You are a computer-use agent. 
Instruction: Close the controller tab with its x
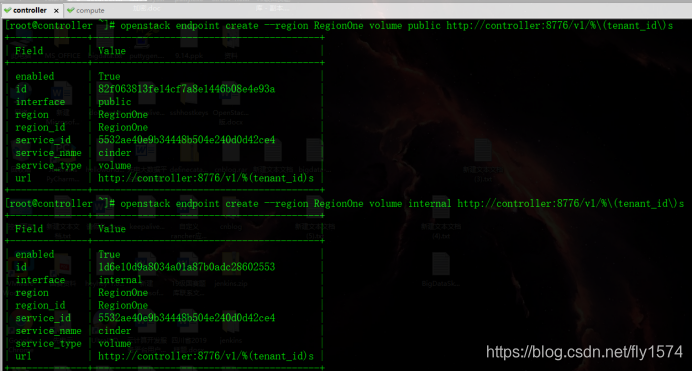tap(56, 10)
